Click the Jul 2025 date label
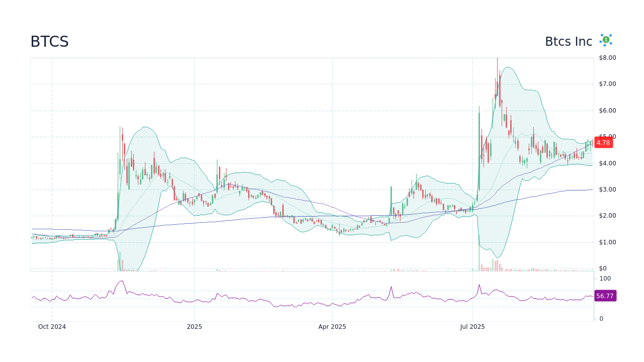644x362 pixels. click(472, 326)
